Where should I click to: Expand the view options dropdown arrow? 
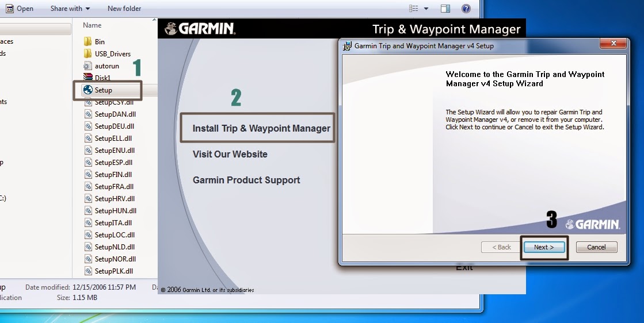426,9
